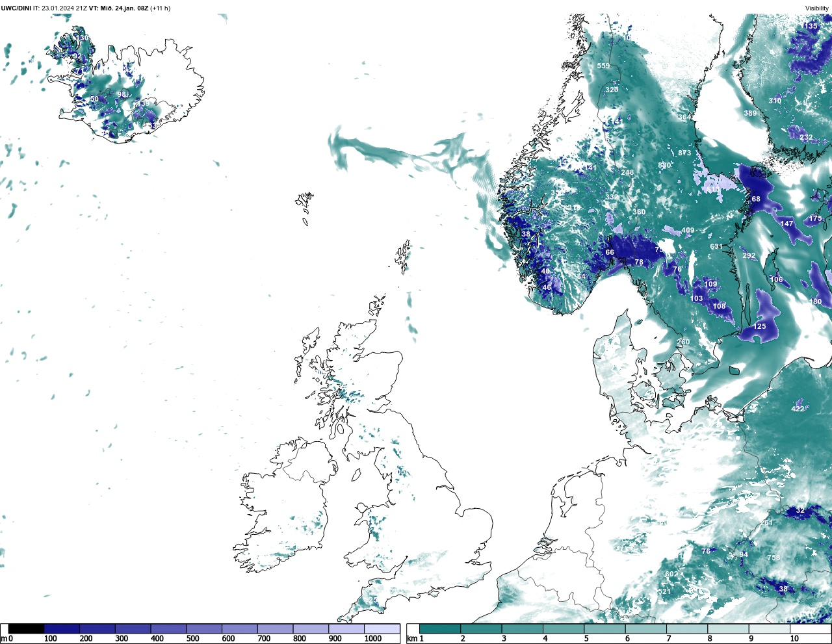Click the black 0–100 m legend swatch

(27, 628)
